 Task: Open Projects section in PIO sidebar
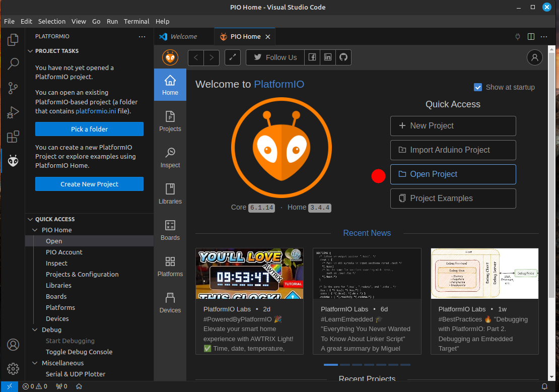[x=170, y=121]
